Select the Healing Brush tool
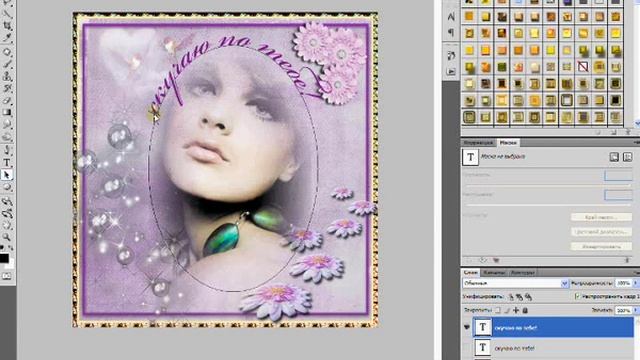640x360 pixels. (x=7, y=52)
